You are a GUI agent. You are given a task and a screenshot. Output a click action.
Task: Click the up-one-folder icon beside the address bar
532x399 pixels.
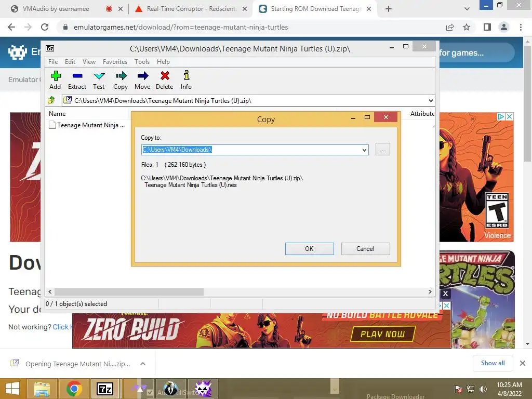click(51, 100)
